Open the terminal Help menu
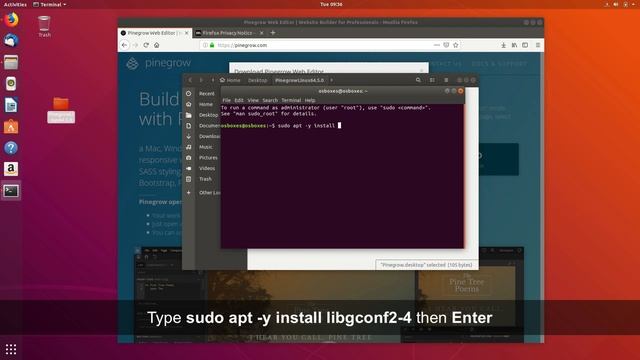The width and height of the screenshot is (640, 360). [x=310, y=100]
